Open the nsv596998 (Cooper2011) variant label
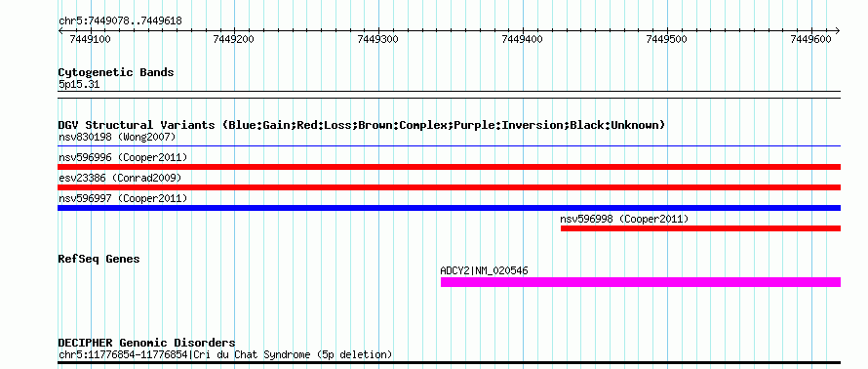 (x=624, y=219)
